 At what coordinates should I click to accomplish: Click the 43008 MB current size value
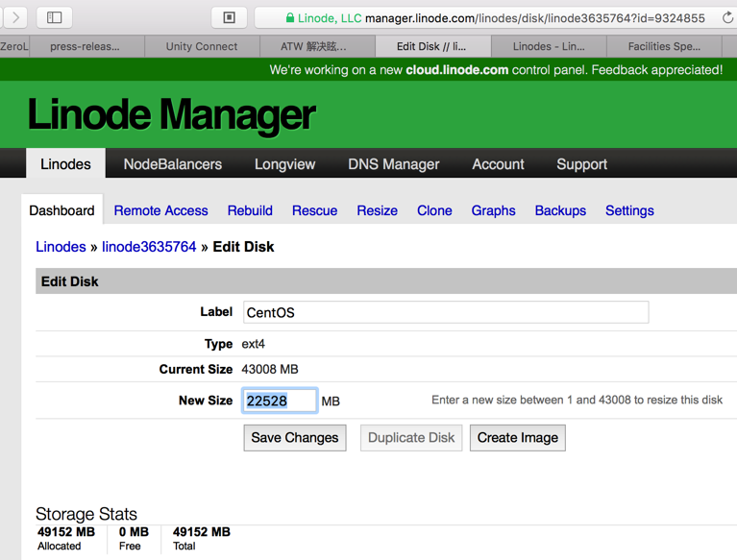click(x=270, y=369)
